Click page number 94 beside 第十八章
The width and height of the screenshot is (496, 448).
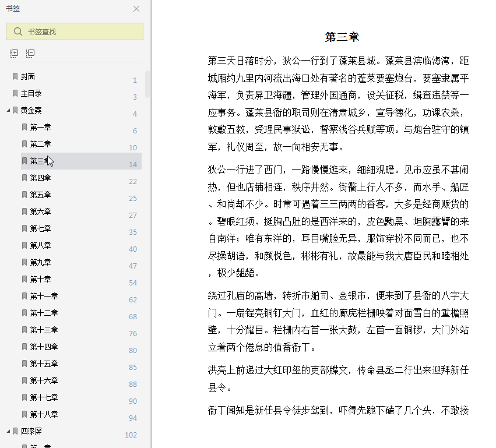click(133, 418)
